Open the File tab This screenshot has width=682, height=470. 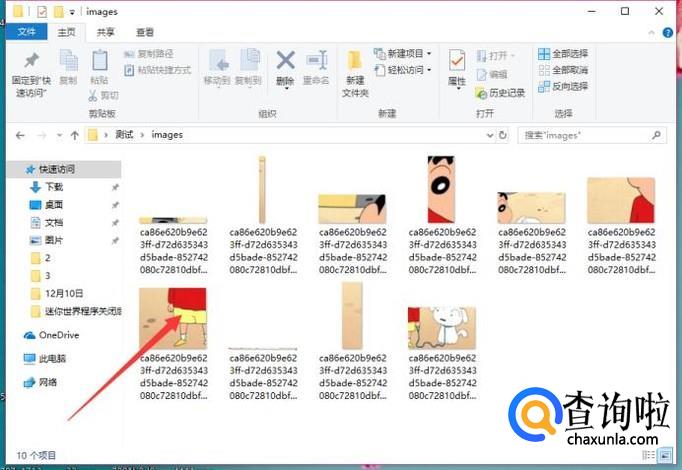(x=27, y=32)
